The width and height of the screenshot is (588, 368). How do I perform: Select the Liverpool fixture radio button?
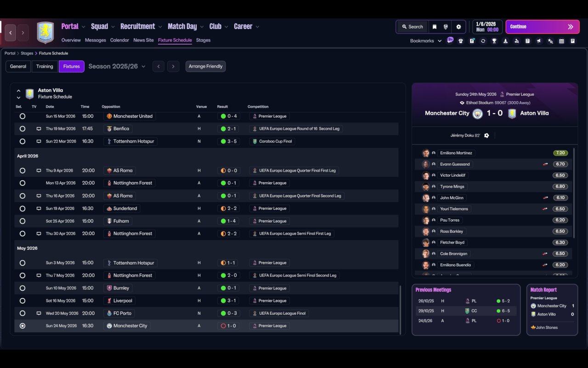tap(23, 301)
